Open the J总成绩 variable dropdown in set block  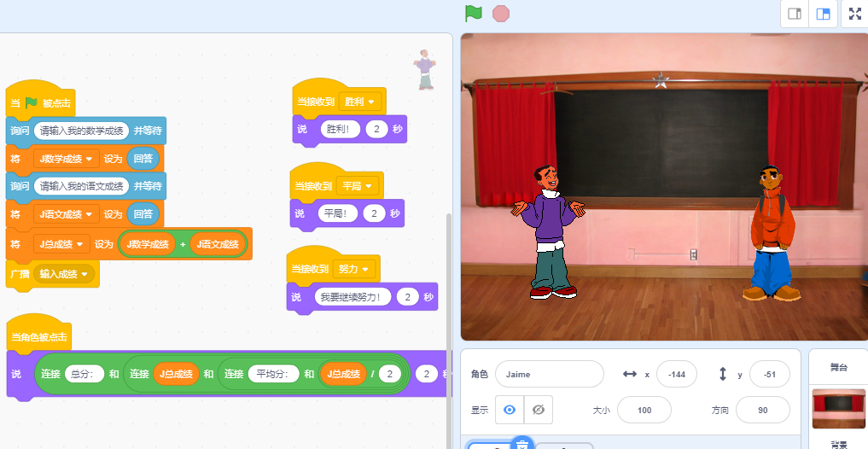tap(62, 244)
